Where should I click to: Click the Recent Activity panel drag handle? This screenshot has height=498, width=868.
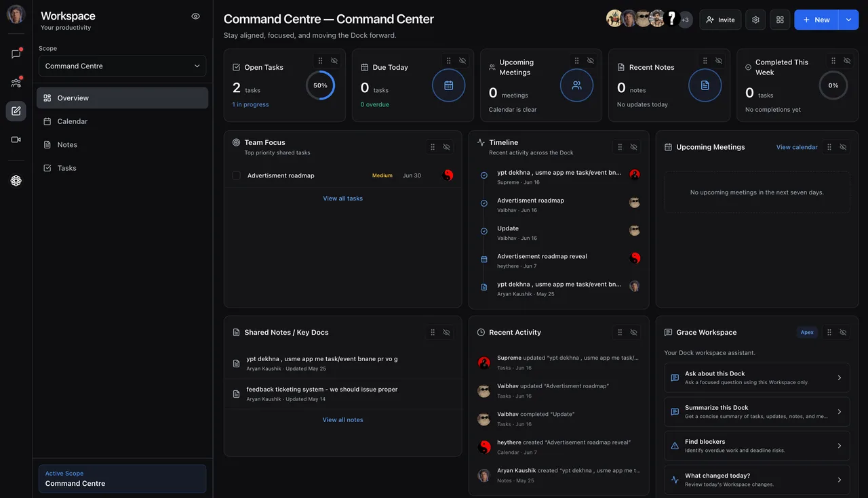point(620,333)
